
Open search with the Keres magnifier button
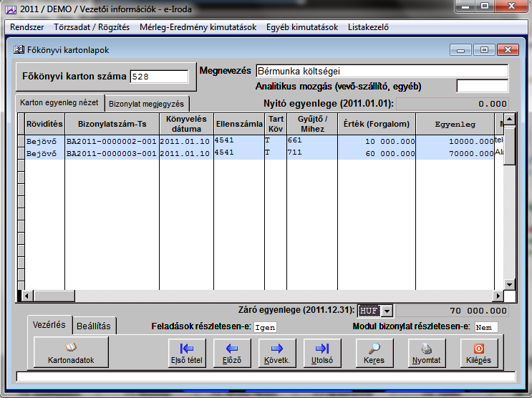(374, 352)
